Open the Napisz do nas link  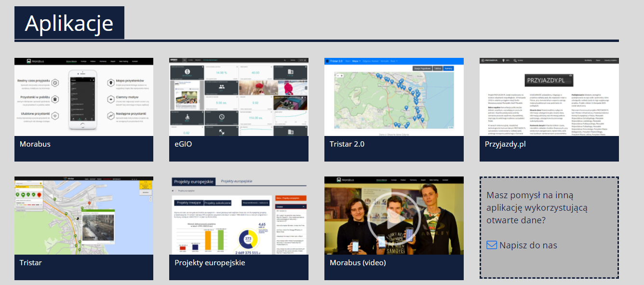pos(528,245)
